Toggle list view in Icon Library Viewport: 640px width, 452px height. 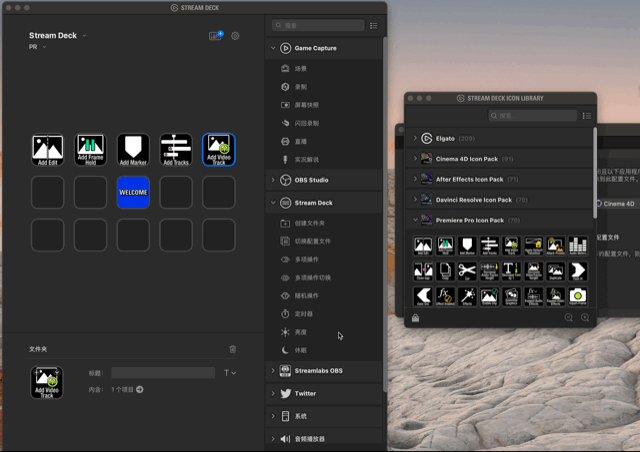[587, 116]
